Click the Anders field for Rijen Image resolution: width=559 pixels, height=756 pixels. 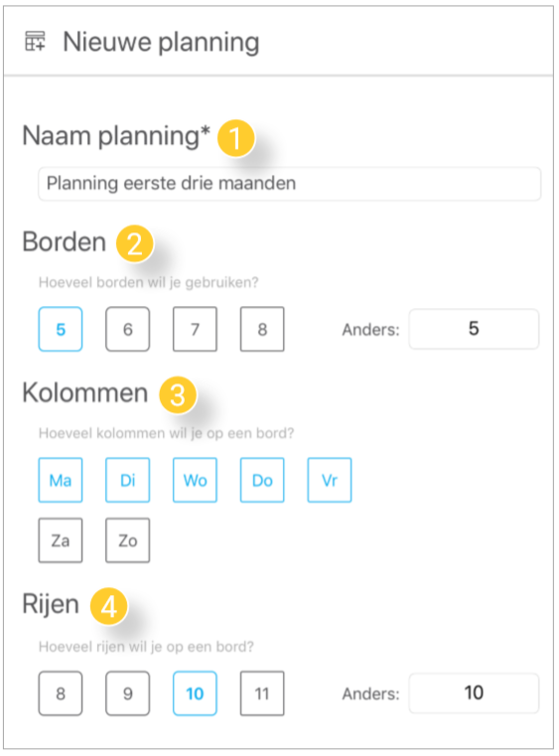pyautogui.click(x=474, y=692)
